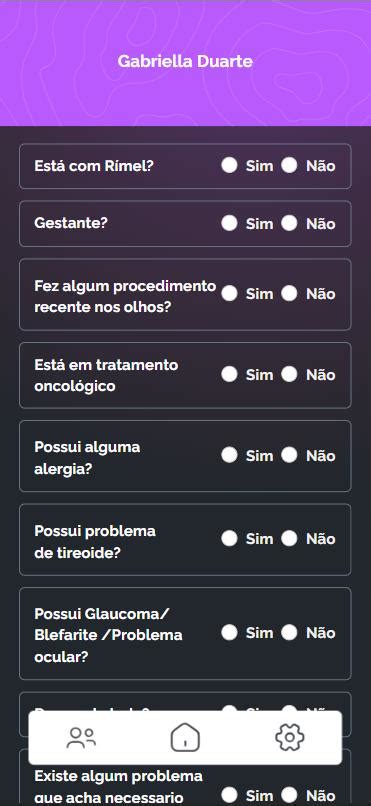Open the settings gear icon
This screenshot has width=371, height=806.
290,738
